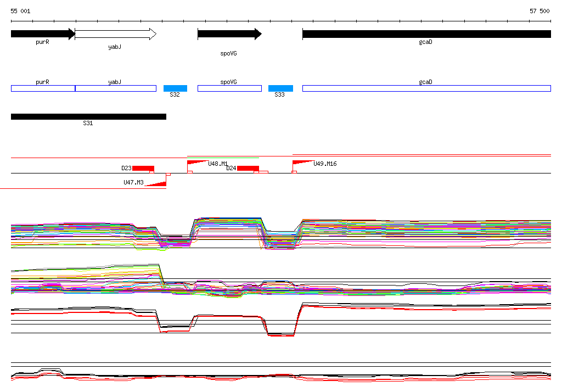Select the D23 label text
Viewport: 562px width, 392px height.
pos(126,168)
